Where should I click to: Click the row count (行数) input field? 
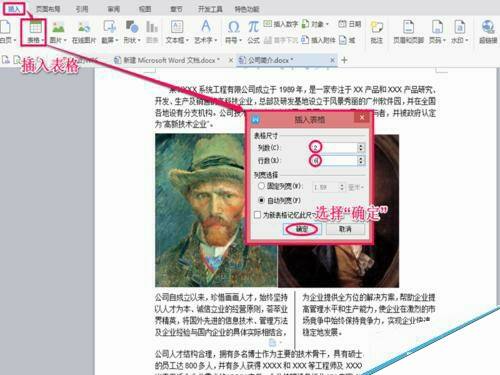(334, 161)
